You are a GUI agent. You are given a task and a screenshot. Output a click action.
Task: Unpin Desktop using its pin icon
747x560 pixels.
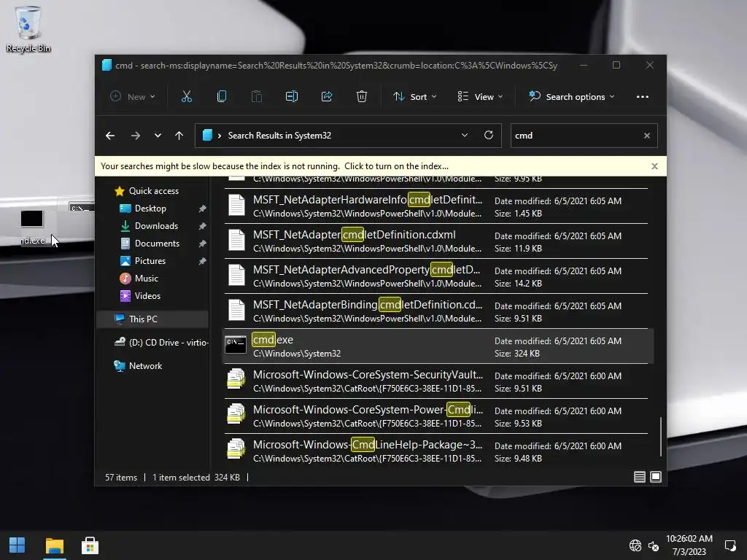point(203,209)
